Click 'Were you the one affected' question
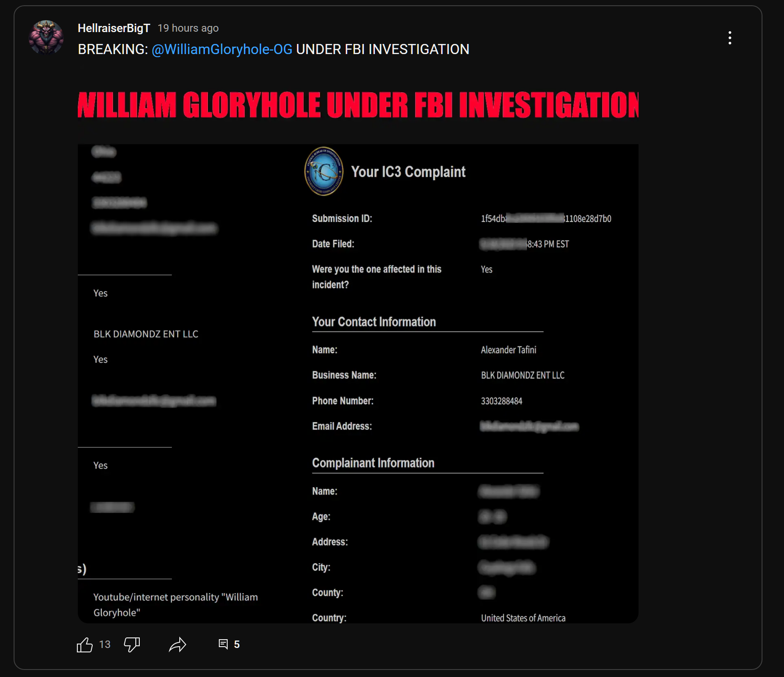The height and width of the screenshot is (677, 784). [x=377, y=277]
